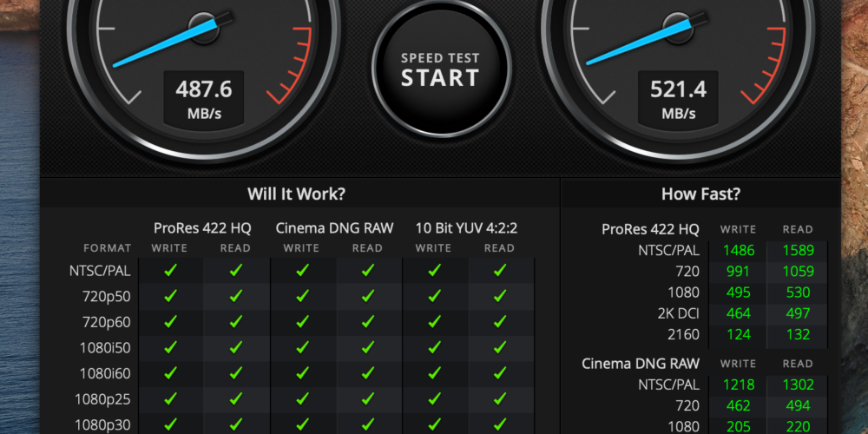Click ProRes 1080 write value 495
Image resolution: width=868 pixels, height=434 pixels.
[739, 293]
